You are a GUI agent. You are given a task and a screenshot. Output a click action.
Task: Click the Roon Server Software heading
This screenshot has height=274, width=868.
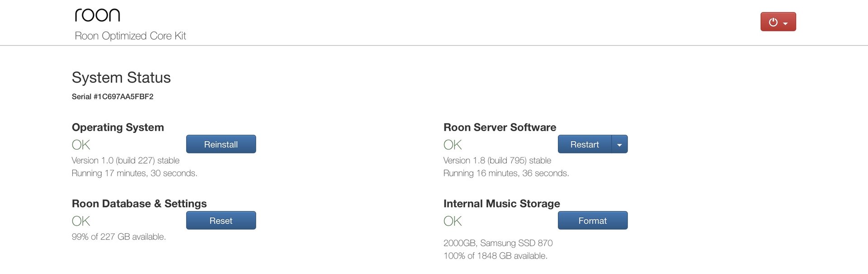[500, 128]
